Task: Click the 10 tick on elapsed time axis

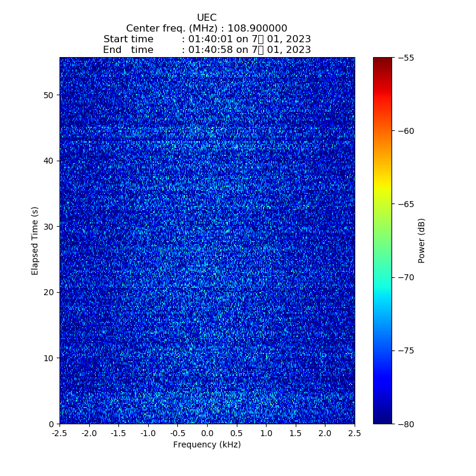Action: [48, 358]
